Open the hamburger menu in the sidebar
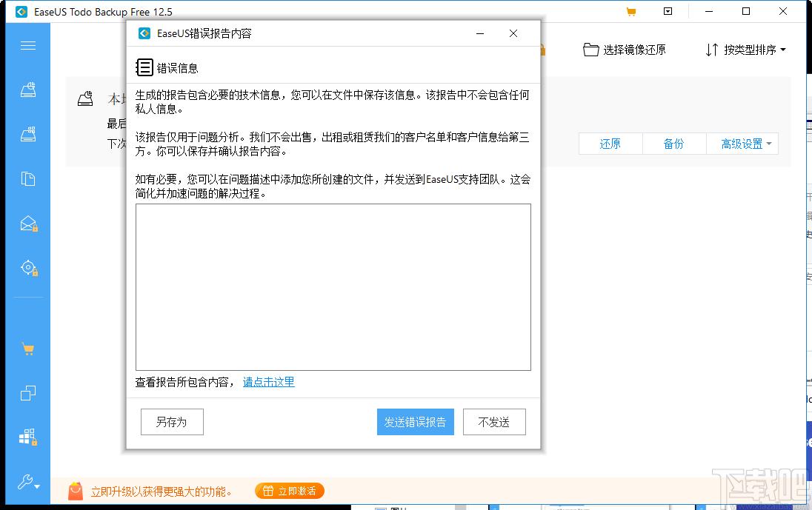 [x=28, y=45]
